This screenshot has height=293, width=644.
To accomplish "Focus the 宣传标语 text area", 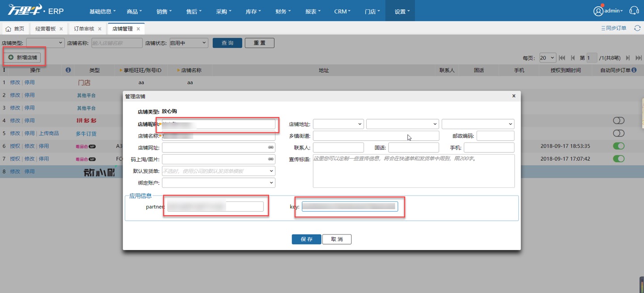I will point(414,171).
